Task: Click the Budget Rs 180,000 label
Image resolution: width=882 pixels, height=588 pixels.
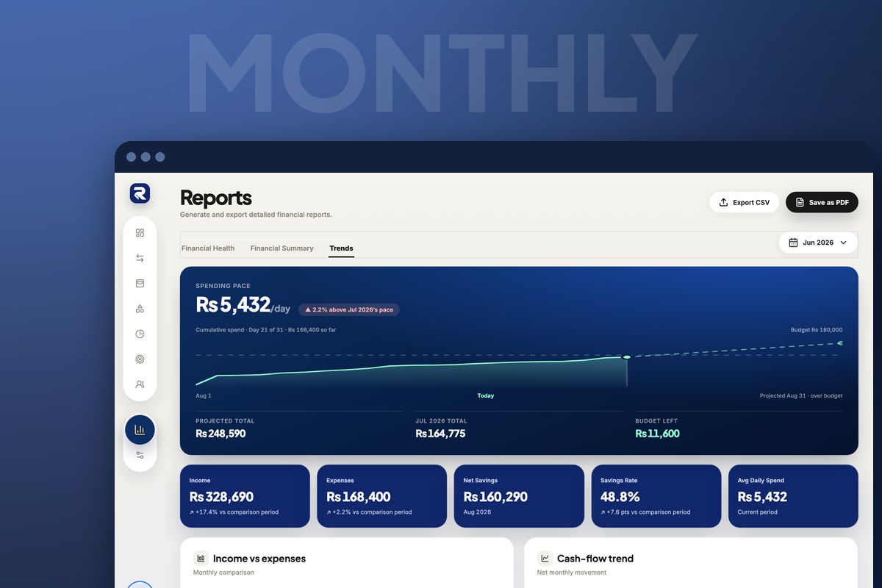Action: click(x=817, y=330)
